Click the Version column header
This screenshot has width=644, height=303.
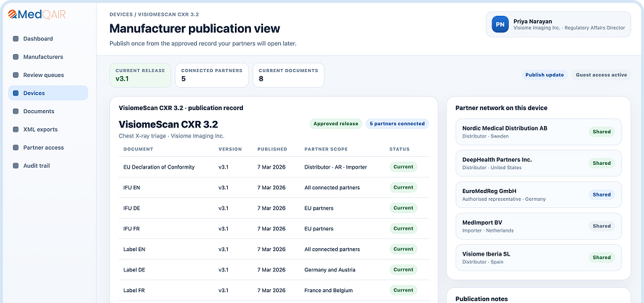[x=230, y=149]
